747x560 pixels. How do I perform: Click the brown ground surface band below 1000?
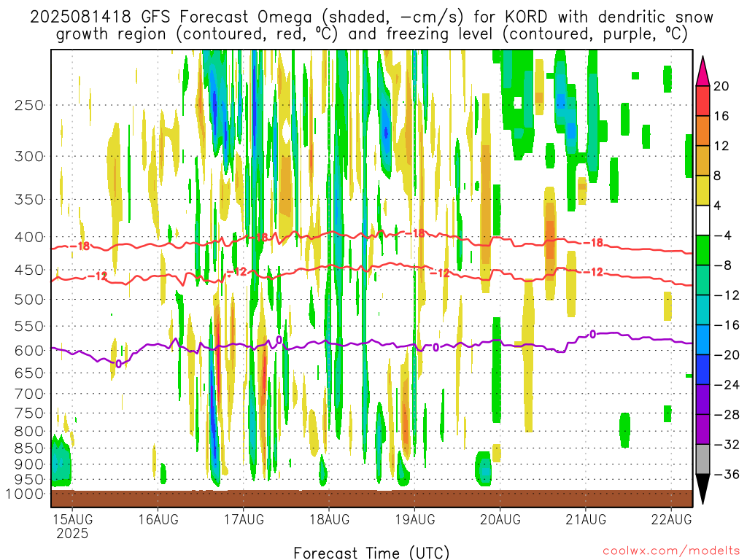[x=371, y=499]
